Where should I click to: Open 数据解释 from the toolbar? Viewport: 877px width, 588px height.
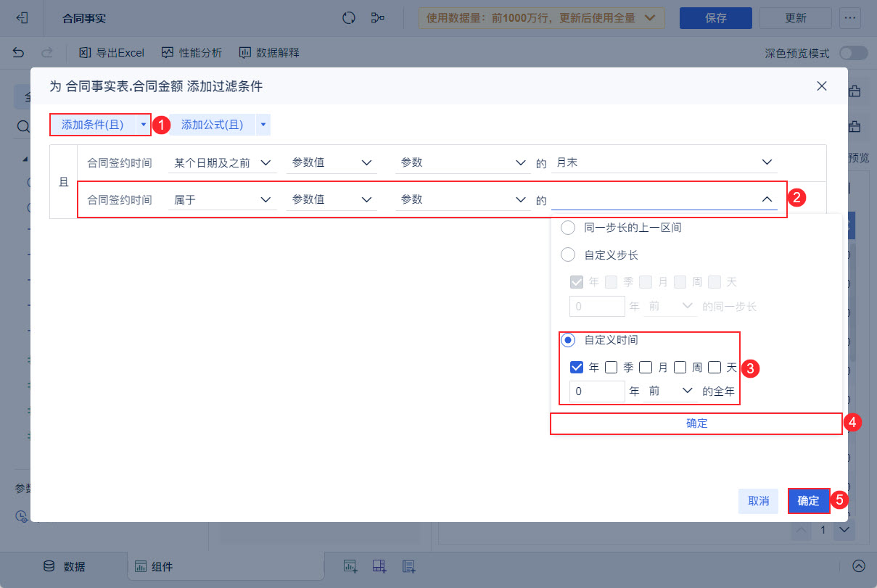point(269,52)
